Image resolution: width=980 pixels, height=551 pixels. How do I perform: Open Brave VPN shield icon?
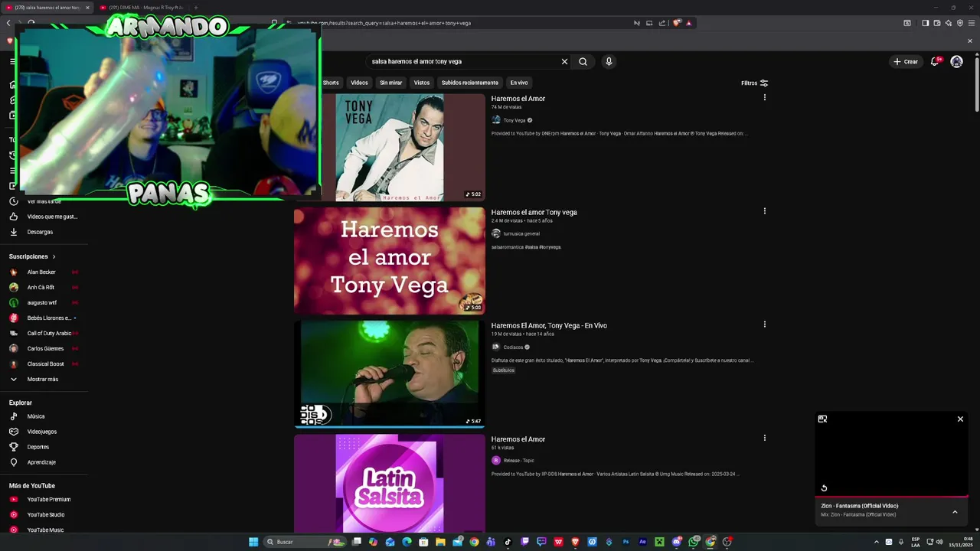coord(959,23)
